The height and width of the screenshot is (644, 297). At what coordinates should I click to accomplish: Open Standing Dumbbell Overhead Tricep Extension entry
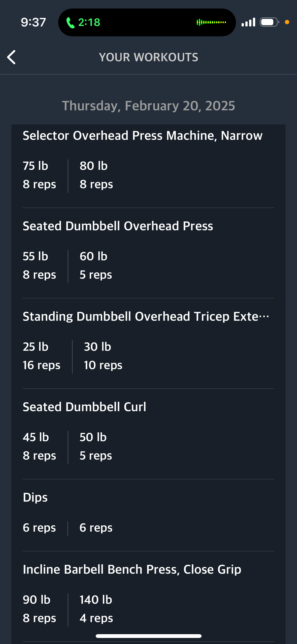tap(146, 316)
